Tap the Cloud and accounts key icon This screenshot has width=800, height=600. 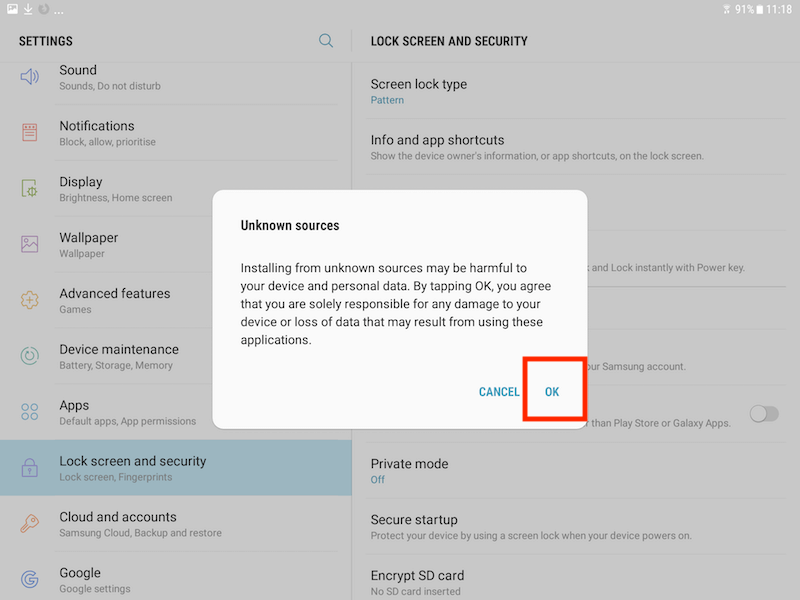pyautogui.click(x=30, y=523)
